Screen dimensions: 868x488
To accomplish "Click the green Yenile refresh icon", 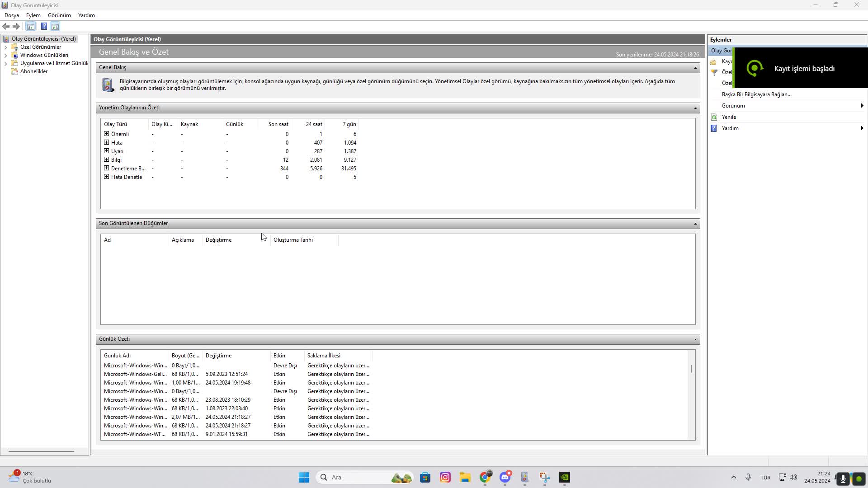I will point(714,117).
